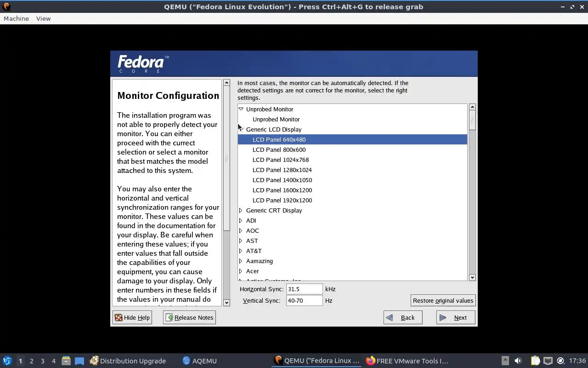Open the clipboard tray icon
The image size is (588, 368).
pos(535,361)
